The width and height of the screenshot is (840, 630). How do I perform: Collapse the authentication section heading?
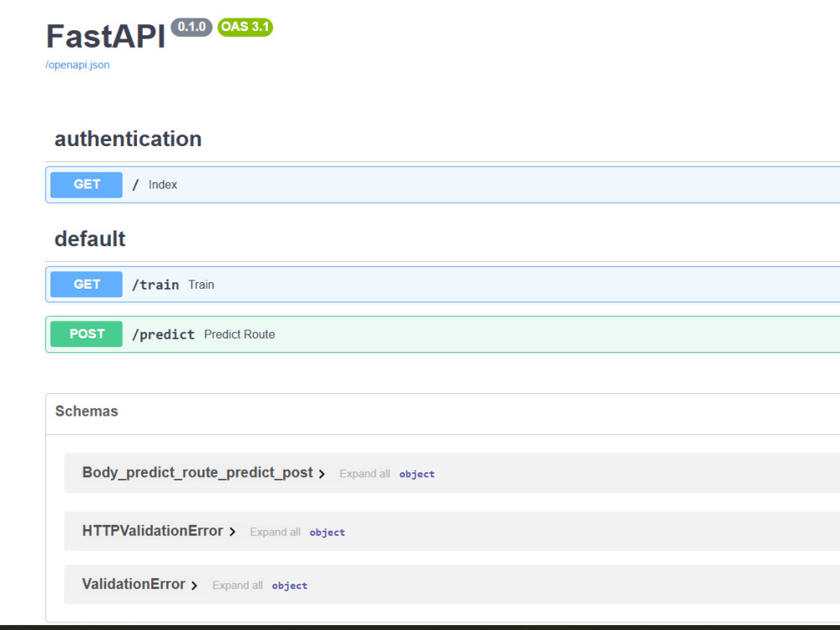[x=128, y=139]
